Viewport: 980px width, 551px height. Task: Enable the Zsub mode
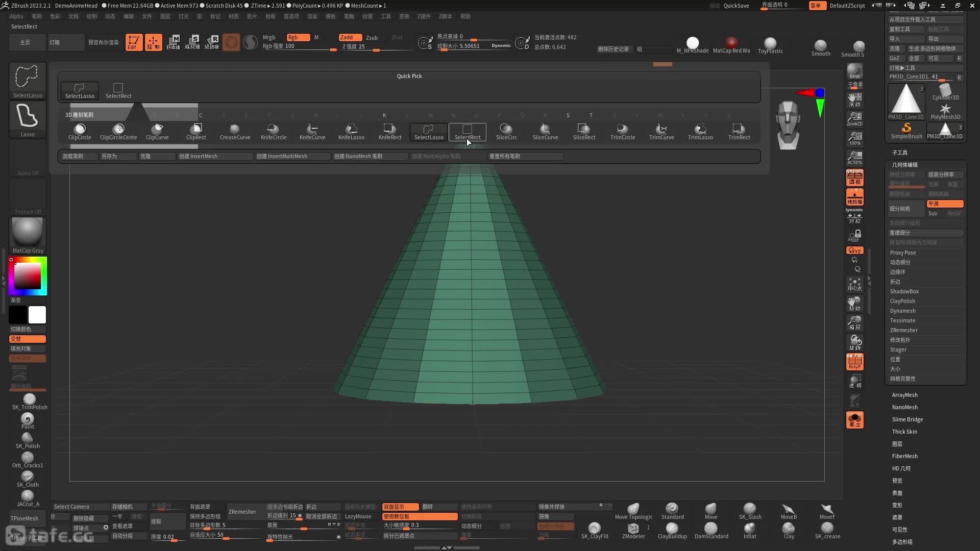pyautogui.click(x=372, y=37)
